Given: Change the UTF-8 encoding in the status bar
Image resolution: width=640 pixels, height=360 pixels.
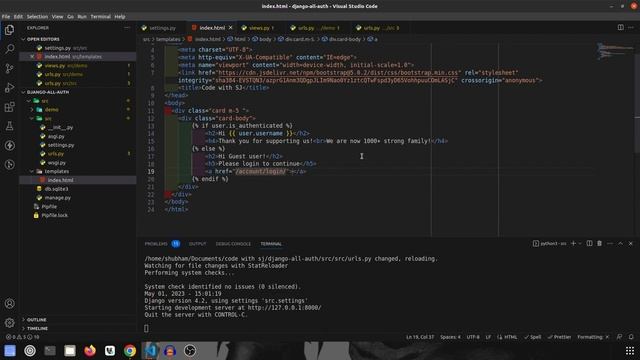Looking at the screenshot, I should tap(473, 337).
